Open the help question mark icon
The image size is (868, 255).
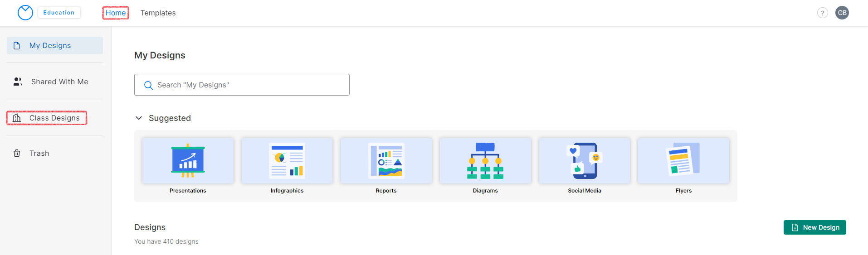pyautogui.click(x=822, y=13)
